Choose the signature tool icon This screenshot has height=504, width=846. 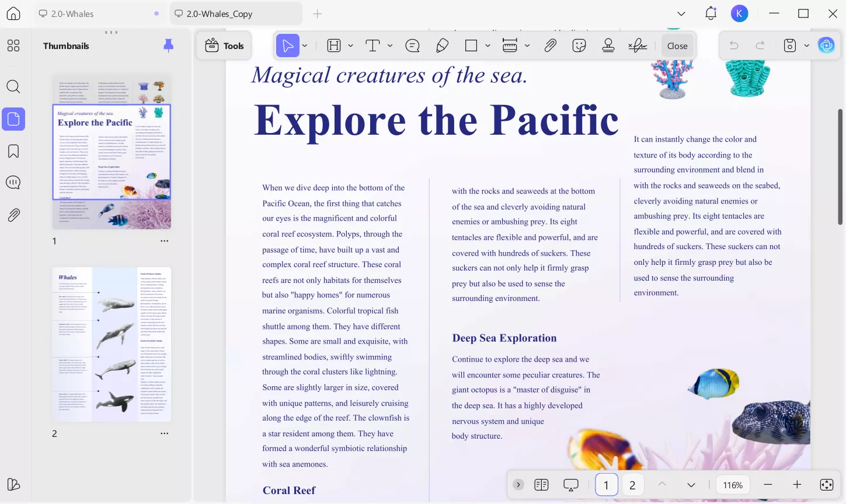point(637,45)
